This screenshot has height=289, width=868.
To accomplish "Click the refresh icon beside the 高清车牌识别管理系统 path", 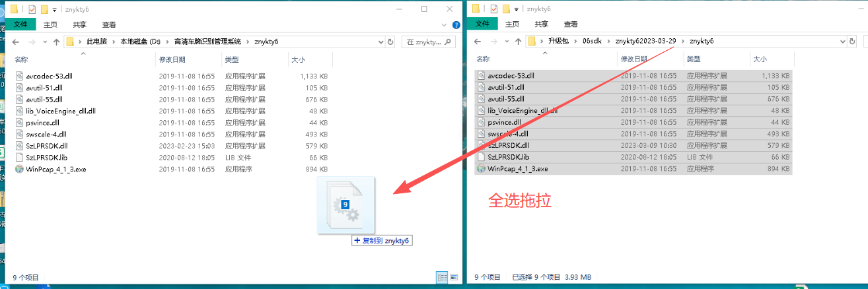I will (390, 42).
